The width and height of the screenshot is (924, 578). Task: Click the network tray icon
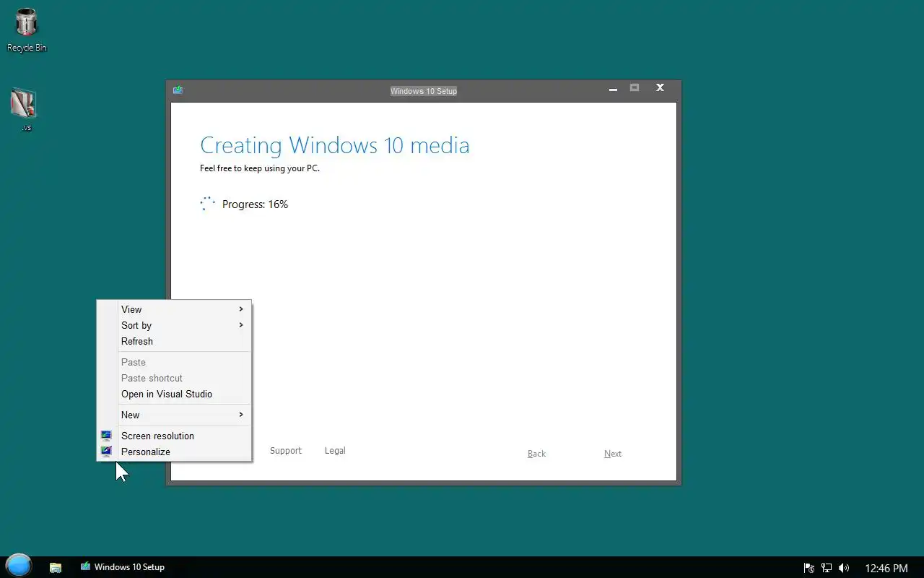coord(827,568)
